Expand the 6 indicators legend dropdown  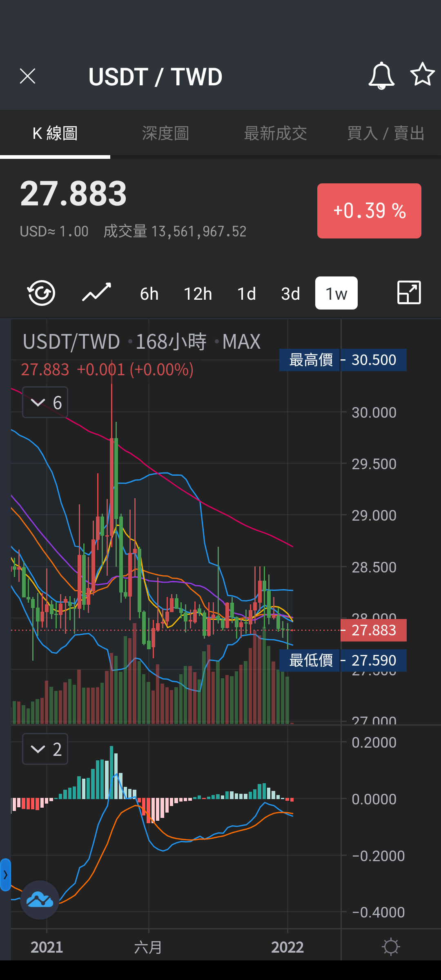tap(45, 402)
